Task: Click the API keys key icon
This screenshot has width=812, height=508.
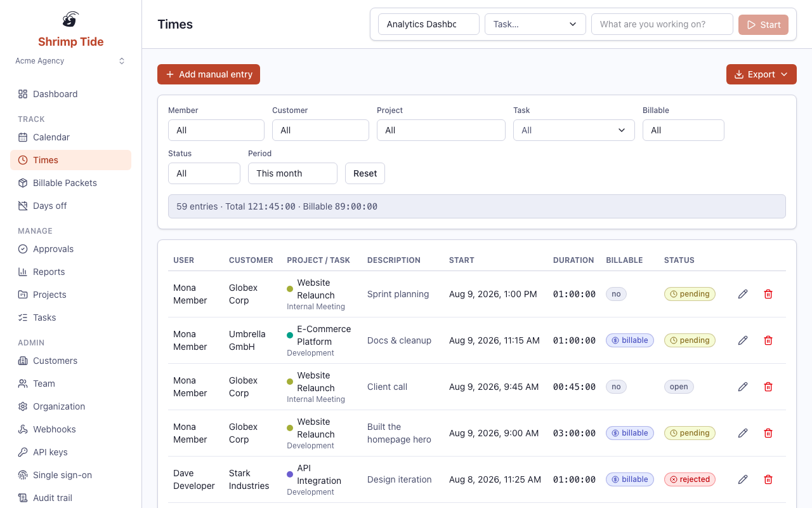Action: pyautogui.click(x=23, y=452)
